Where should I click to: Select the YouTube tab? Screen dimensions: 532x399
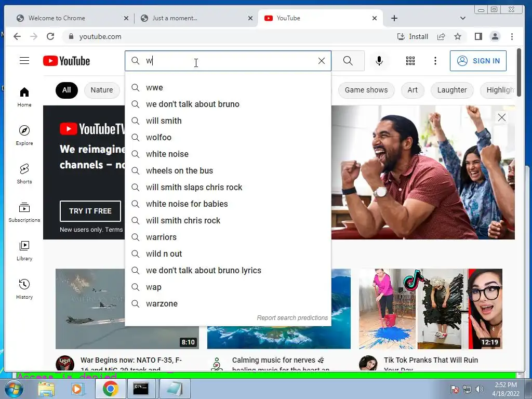[320, 18]
